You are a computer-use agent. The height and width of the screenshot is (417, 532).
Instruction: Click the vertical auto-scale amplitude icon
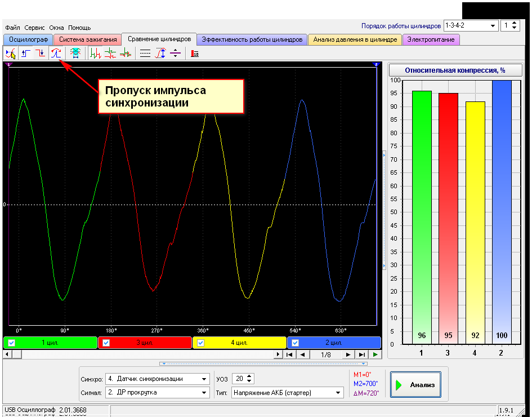tap(160, 54)
